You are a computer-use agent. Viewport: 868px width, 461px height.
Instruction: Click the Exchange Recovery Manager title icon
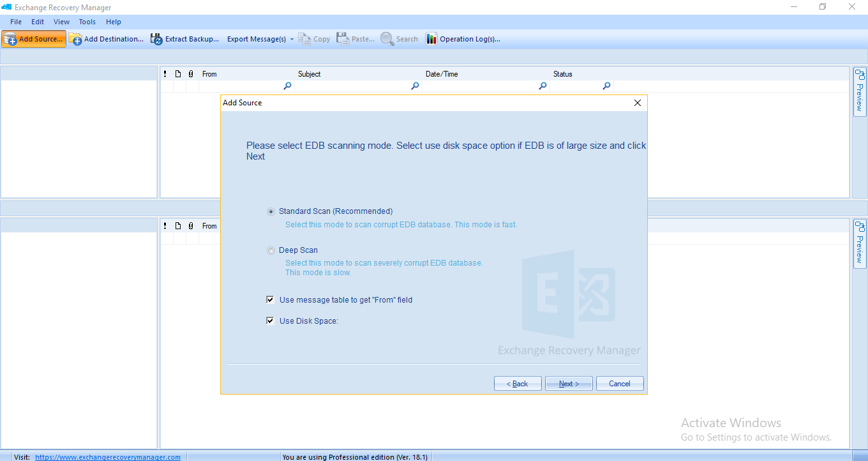click(x=6, y=8)
